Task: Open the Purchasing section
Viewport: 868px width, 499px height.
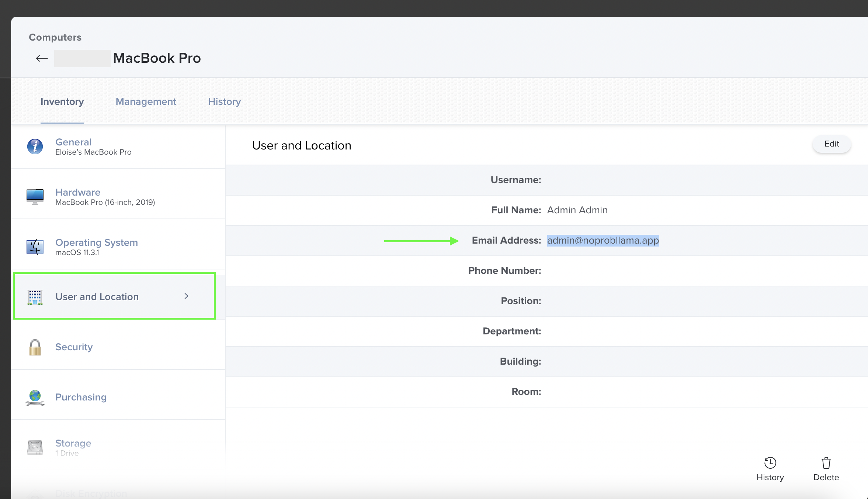Action: coord(81,397)
